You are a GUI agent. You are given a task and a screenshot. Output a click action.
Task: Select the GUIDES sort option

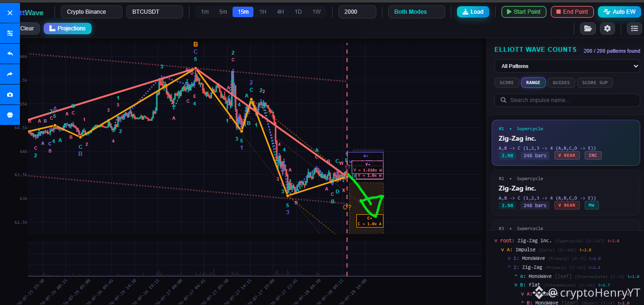tap(561, 83)
